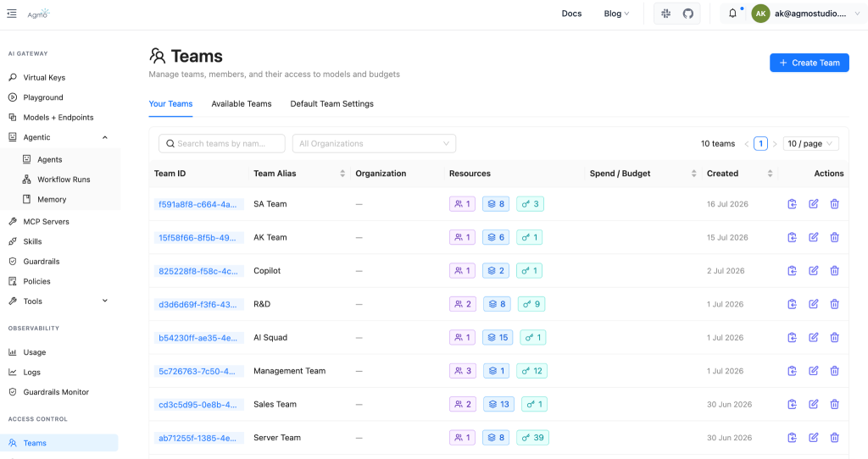Click the Server Team clipboard action icon
This screenshot has height=459, width=868.
tap(793, 438)
